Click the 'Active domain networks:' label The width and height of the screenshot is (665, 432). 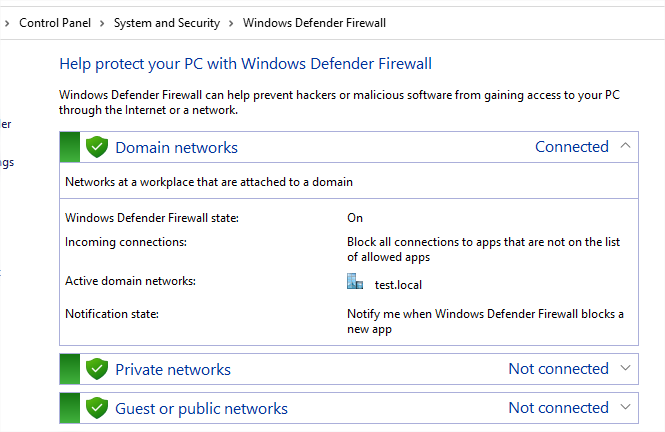(131, 281)
